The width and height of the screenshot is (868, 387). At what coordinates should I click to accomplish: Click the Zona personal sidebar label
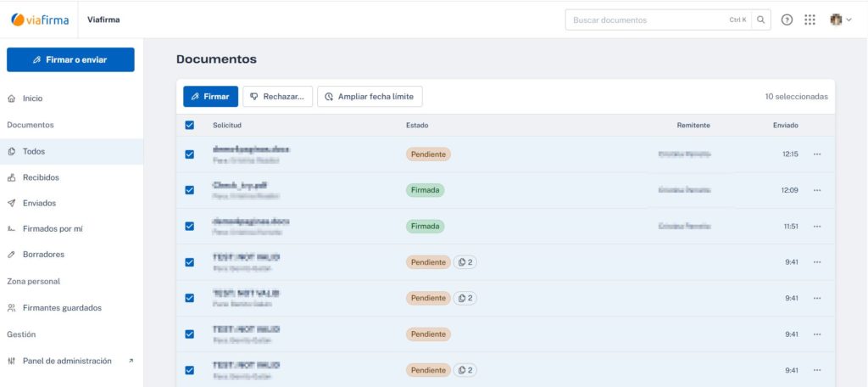[x=33, y=282]
